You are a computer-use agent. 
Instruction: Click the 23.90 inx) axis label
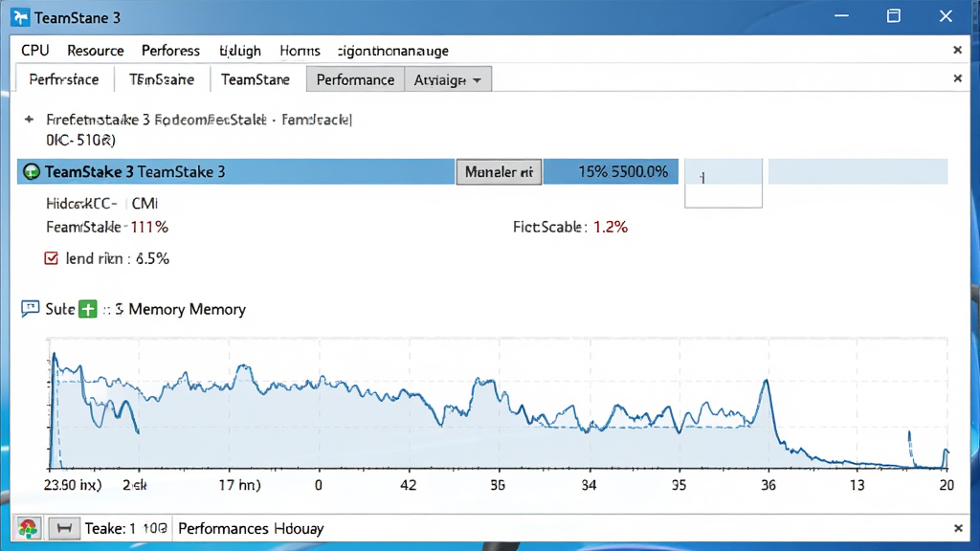coord(73,485)
